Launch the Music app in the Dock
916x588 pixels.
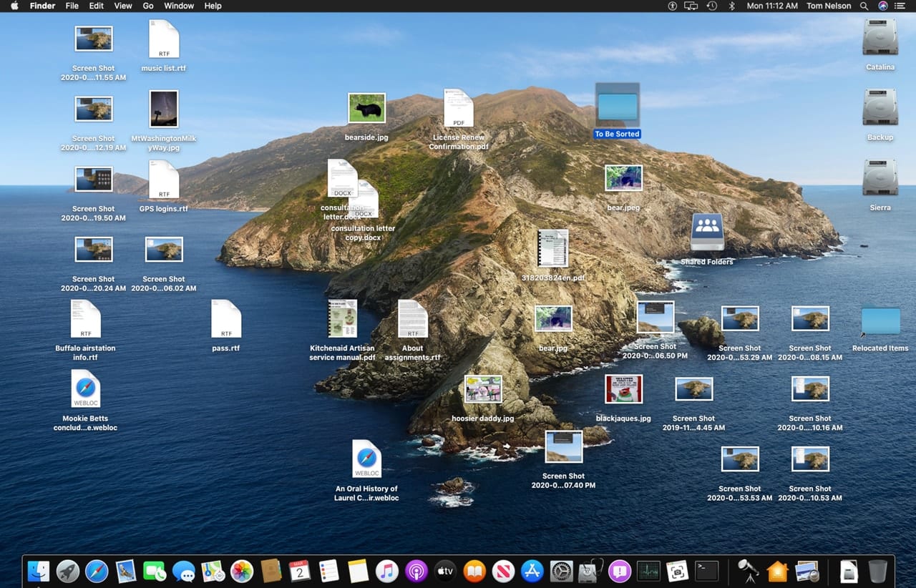[x=387, y=571]
